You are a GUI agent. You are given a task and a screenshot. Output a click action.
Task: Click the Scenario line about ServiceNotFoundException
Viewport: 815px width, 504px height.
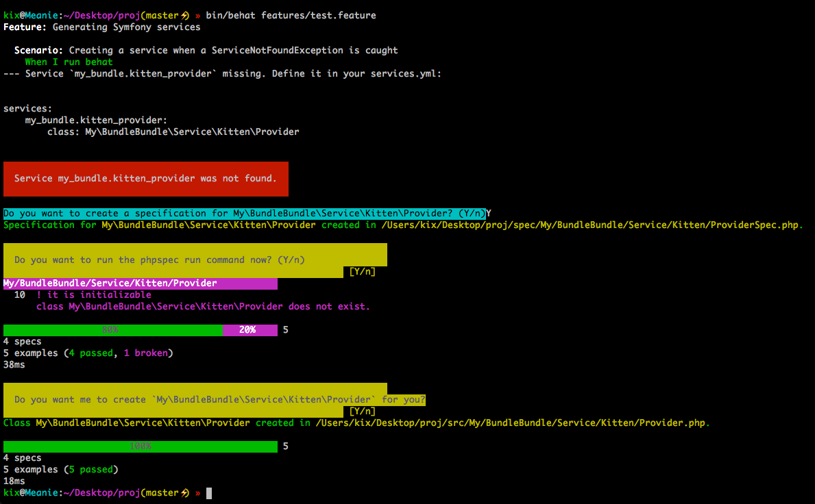click(206, 51)
